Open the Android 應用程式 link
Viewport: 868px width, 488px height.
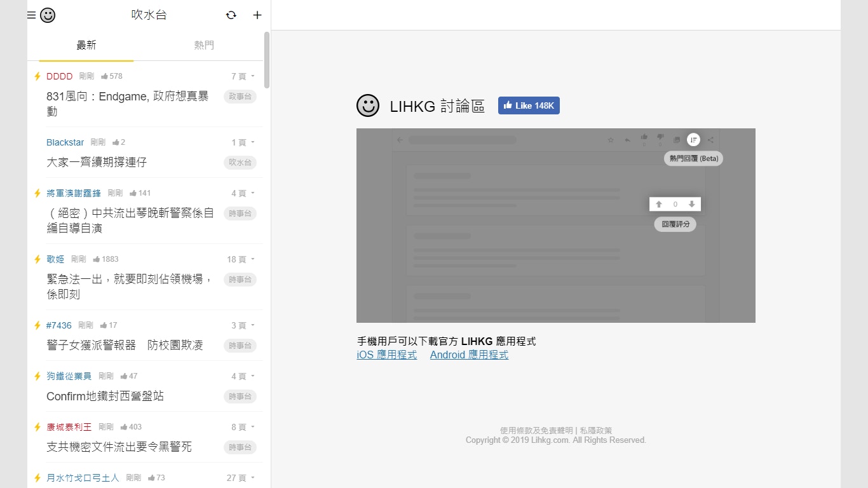(x=469, y=355)
